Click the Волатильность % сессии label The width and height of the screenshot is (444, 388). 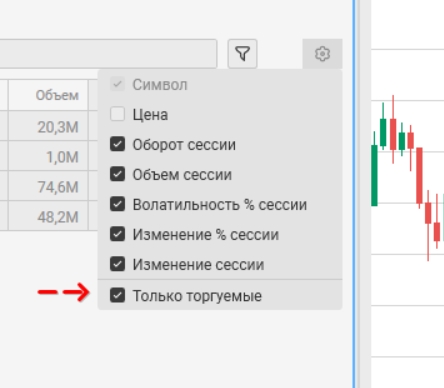click(x=220, y=205)
